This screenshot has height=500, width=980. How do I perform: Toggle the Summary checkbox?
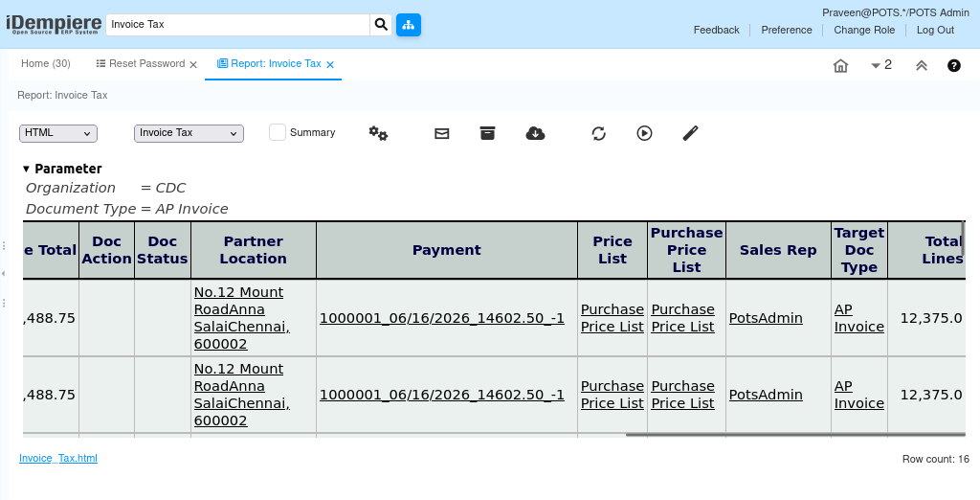click(x=278, y=132)
